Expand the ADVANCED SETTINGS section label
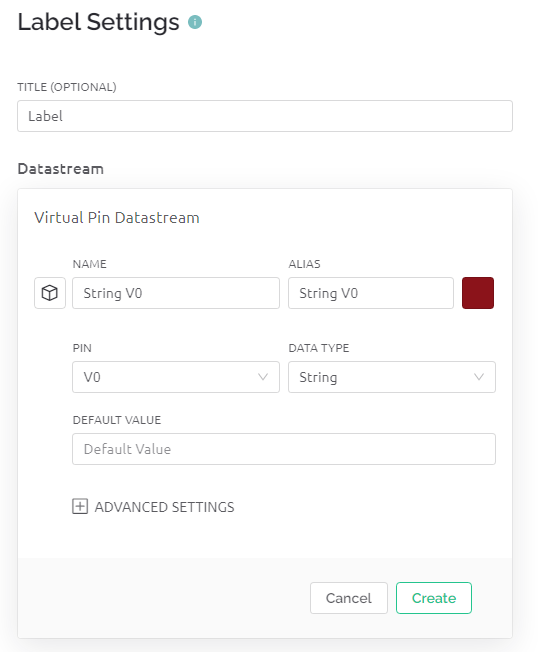 click(165, 507)
